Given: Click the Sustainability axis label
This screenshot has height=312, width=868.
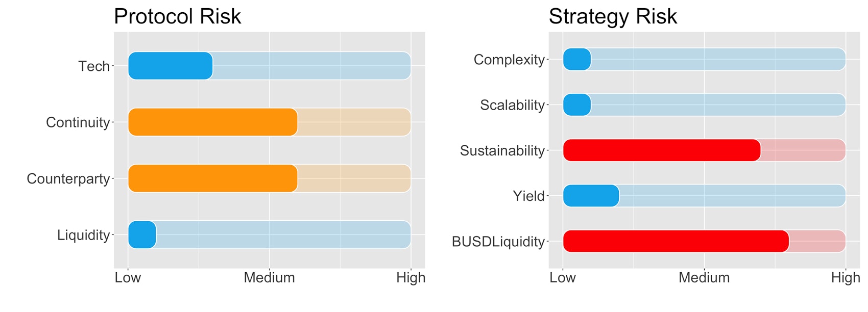Looking at the screenshot, I should pos(502,151).
